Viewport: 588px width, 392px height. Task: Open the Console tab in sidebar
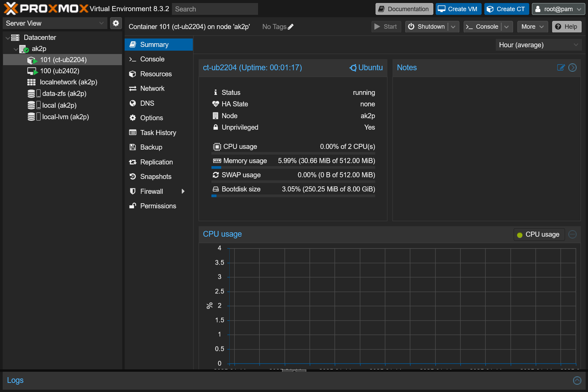pyautogui.click(x=159, y=59)
